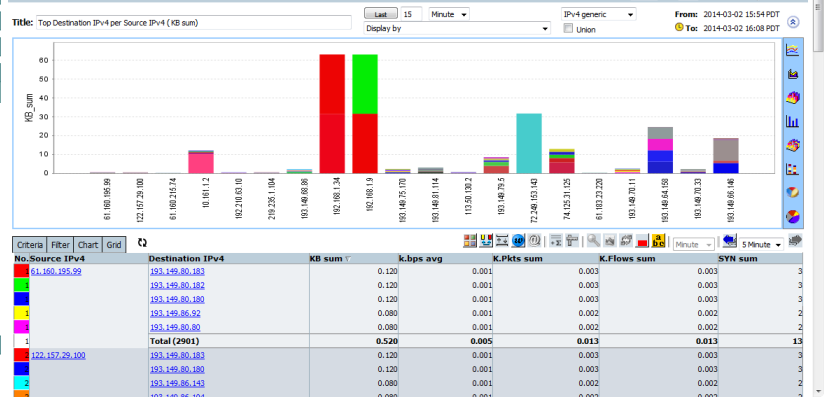Open destination 193.149.86.92 link
This screenshot has width=824, height=397.
coord(175,313)
